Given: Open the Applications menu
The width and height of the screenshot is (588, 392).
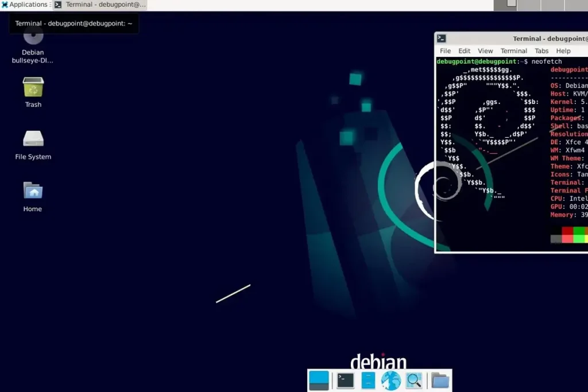Looking at the screenshot, I should [x=23, y=5].
